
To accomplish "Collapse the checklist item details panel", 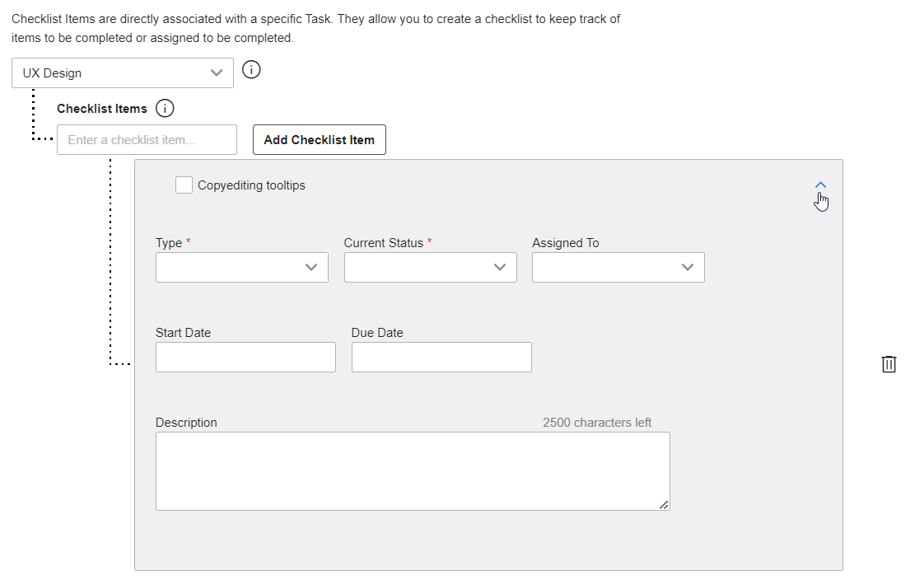I will (x=820, y=185).
